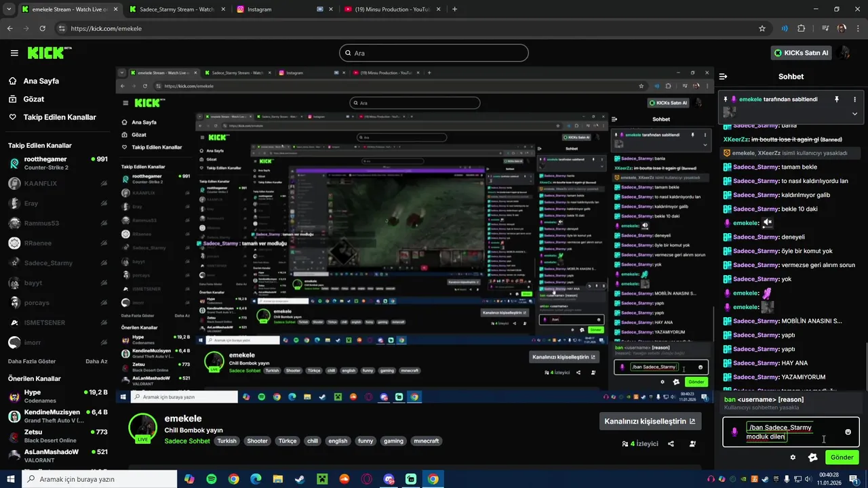
Task: Open Opera GX from the taskbar
Action: click(366, 479)
